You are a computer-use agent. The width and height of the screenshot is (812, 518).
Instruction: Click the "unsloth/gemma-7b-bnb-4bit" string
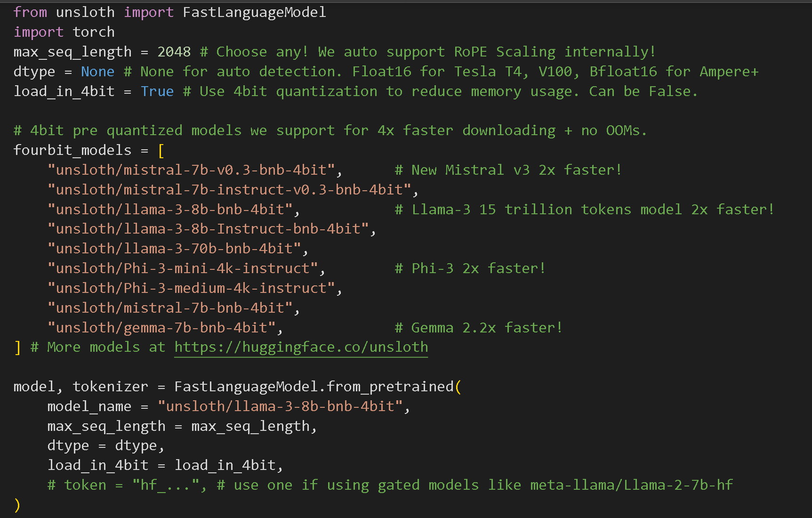click(x=161, y=328)
